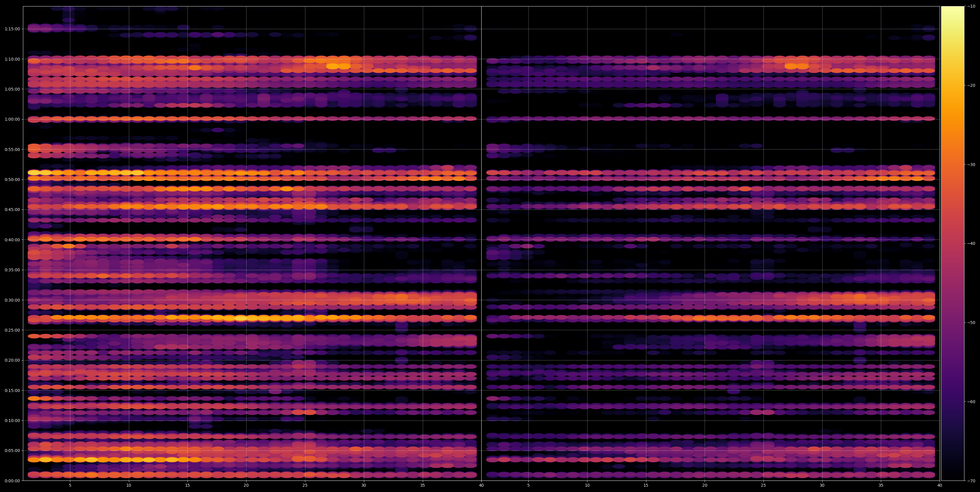Select the 1:00:00 tick label
Image resolution: width=980 pixels, height=492 pixels.
pos(12,119)
